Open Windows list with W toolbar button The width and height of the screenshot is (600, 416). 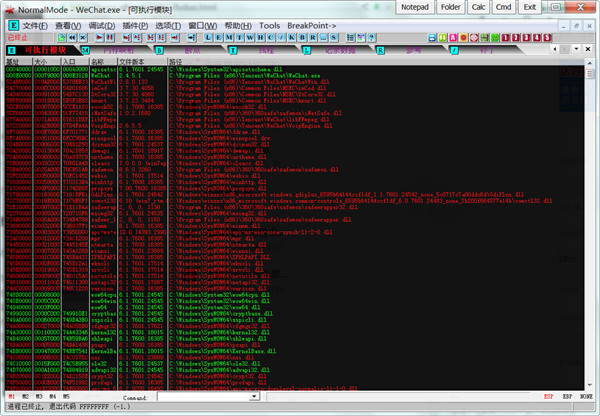pos(250,38)
